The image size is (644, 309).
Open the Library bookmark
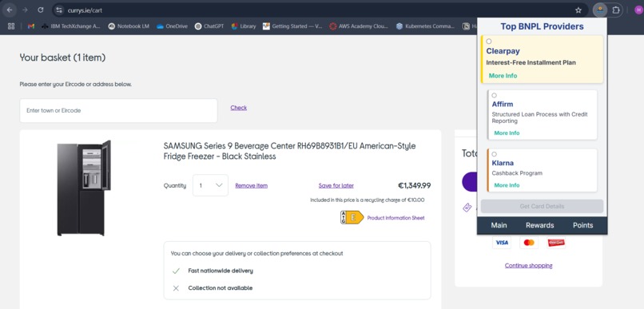pyautogui.click(x=244, y=26)
